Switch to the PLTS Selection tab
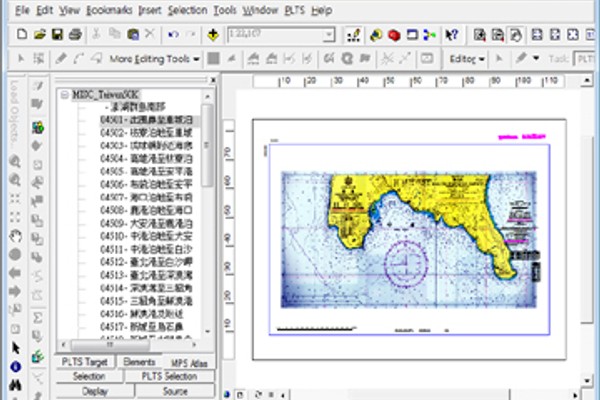The width and height of the screenshot is (600, 400). (169, 376)
